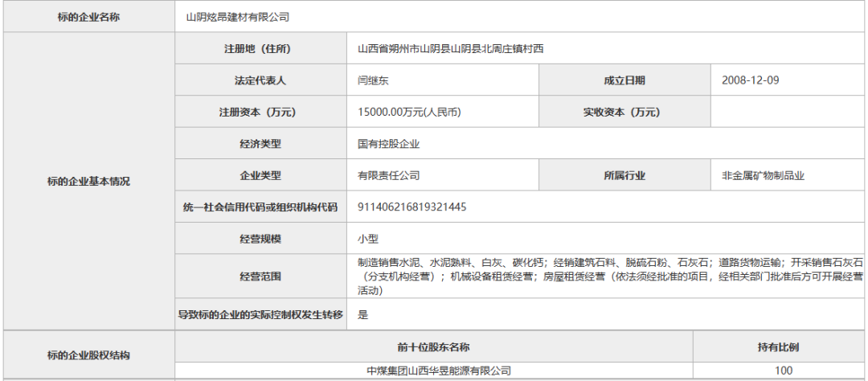The height and width of the screenshot is (381, 868).
Task: Select scale value 小型
Action: click(368, 239)
